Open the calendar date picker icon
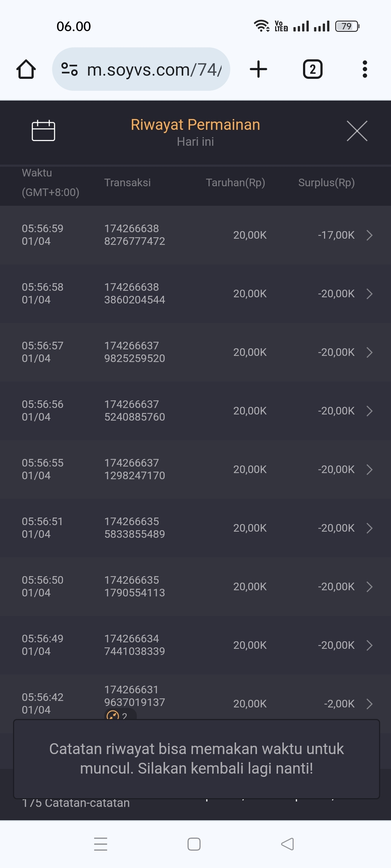 (43, 131)
